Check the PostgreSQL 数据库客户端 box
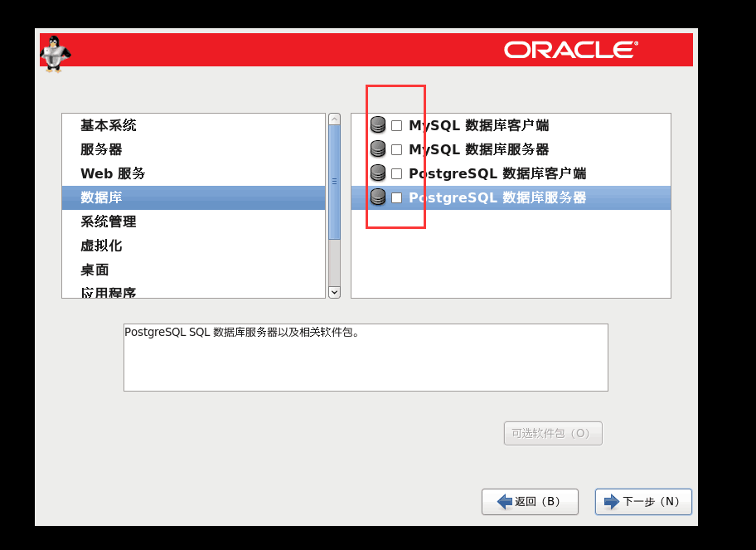This screenshot has width=756, height=550. coord(397,173)
